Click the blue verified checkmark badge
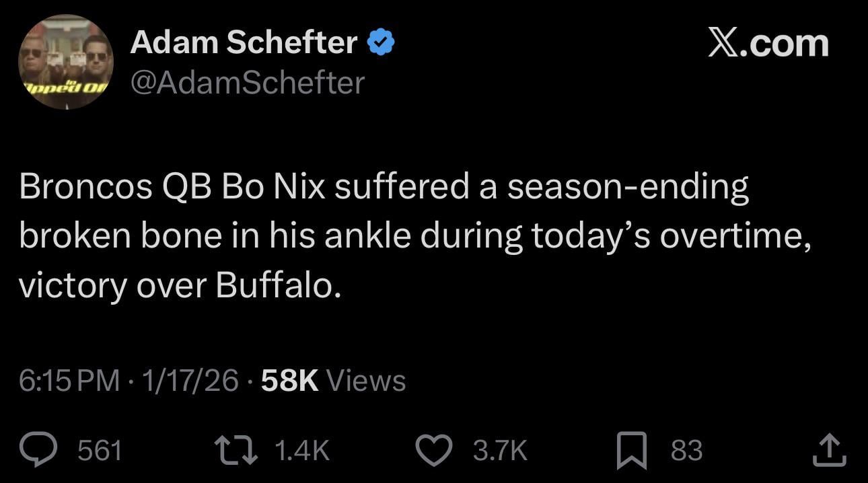The image size is (868, 483). click(380, 42)
